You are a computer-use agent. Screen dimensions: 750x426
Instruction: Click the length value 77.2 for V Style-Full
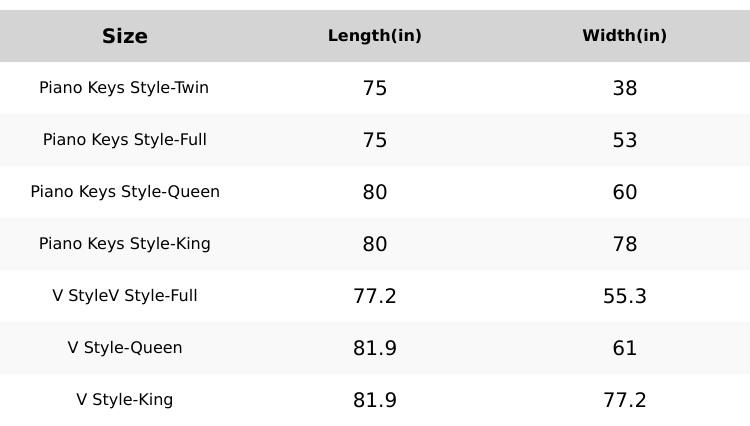[x=375, y=296]
